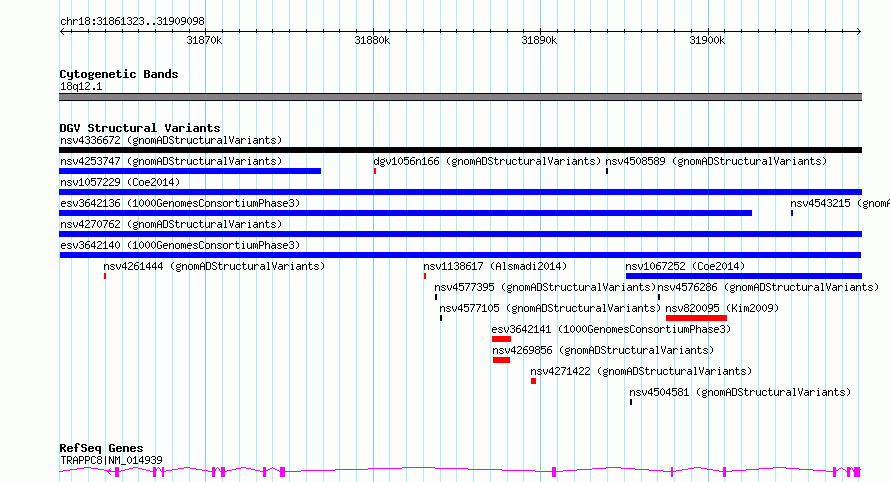The width and height of the screenshot is (890, 482).
Task: Open nsv4504581 variant label
Action: [740, 392]
